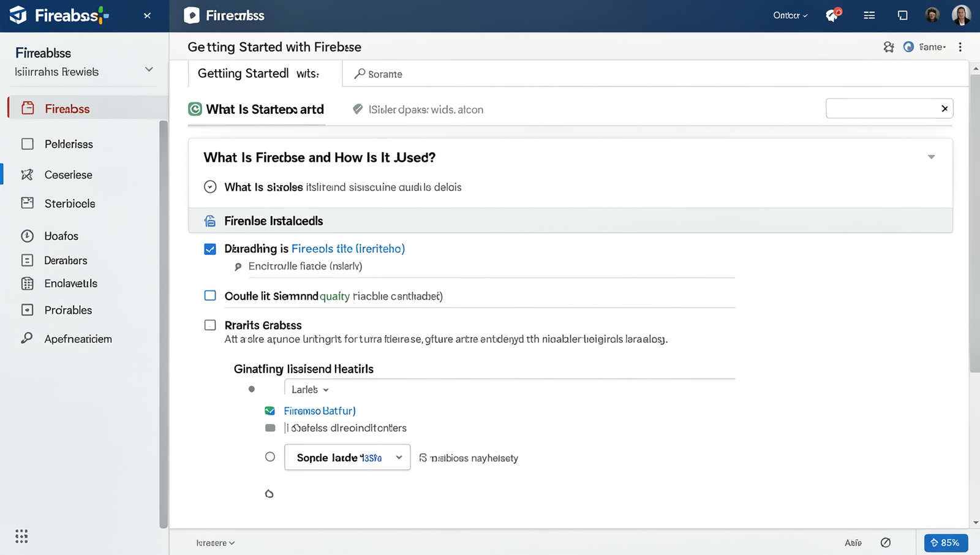This screenshot has width=980, height=555.
Task: Open Derabors in the sidebar
Action: pyautogui.click(x=66, y=260)
